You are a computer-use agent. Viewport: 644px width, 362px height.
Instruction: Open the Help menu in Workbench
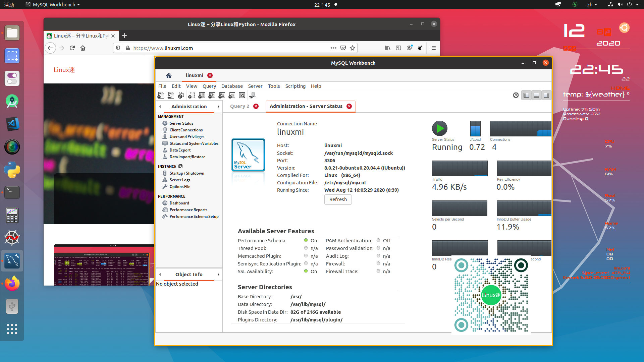click(x=316, y=86)
